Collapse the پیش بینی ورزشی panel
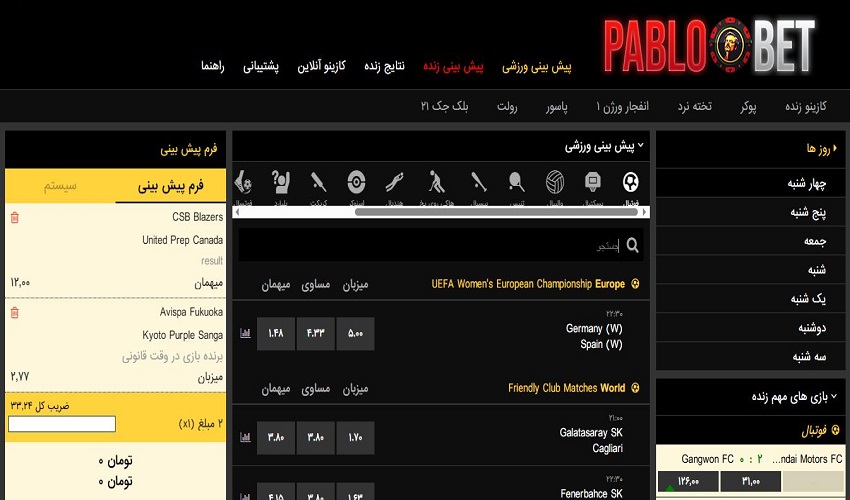 pos(641,147)
